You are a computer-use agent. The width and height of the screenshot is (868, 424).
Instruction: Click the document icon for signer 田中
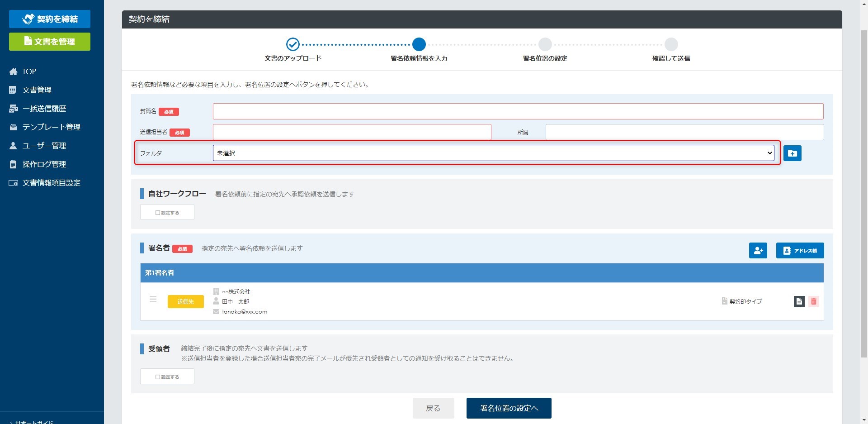[799, 301]
